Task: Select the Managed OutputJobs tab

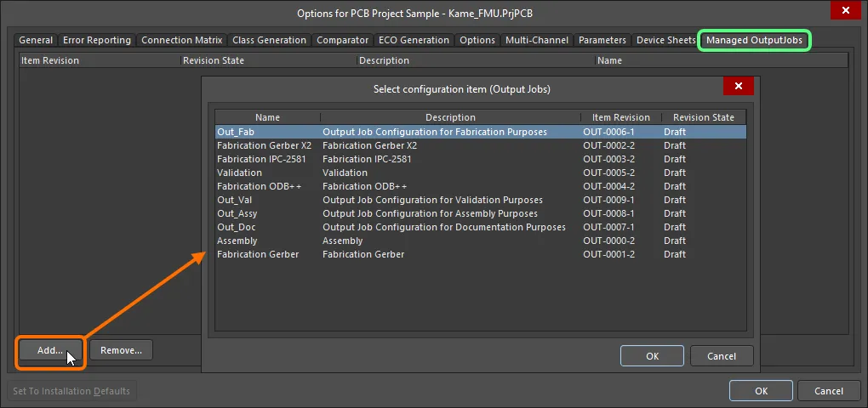Action: click(x=754, y=40)
